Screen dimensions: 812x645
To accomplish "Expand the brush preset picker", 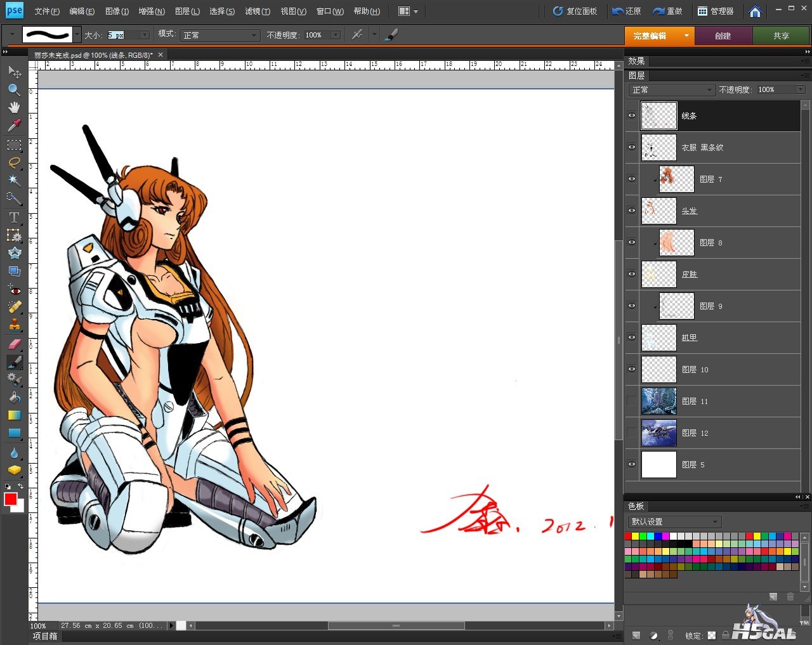I will click(x=77, y=35).
